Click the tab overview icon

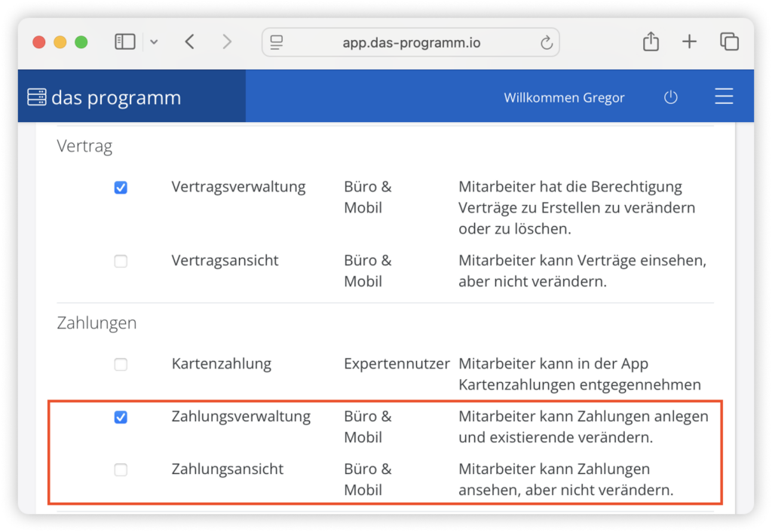pyautogui.click(x=729, y=41)
